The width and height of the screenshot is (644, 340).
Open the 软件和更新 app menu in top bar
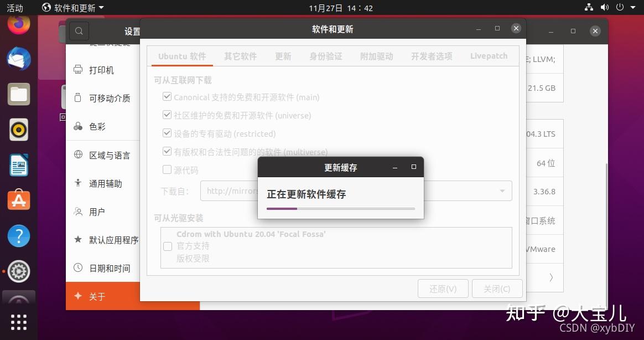(x=73, y=7)
